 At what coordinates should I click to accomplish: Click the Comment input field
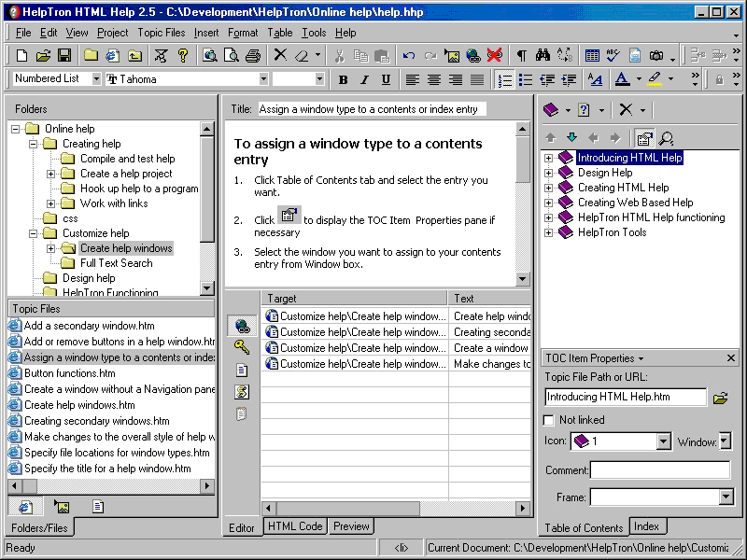tap(660, 470)
